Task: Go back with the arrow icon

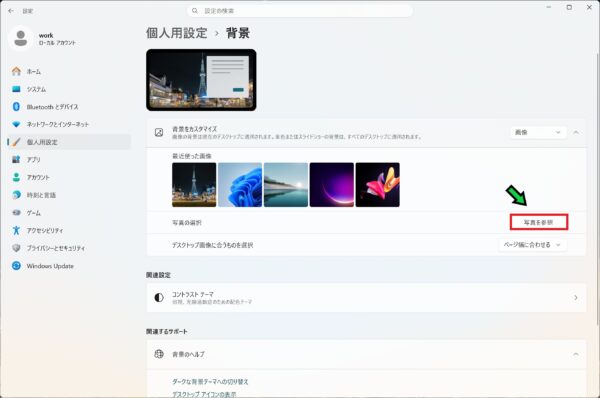Action: (11, 11)
